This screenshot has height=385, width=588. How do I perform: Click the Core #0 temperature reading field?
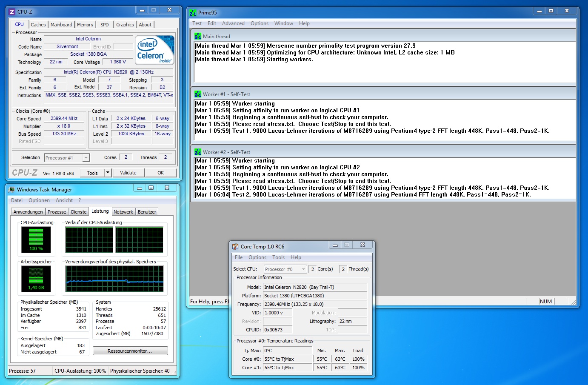pyautogui.click(x=288, y=359)
